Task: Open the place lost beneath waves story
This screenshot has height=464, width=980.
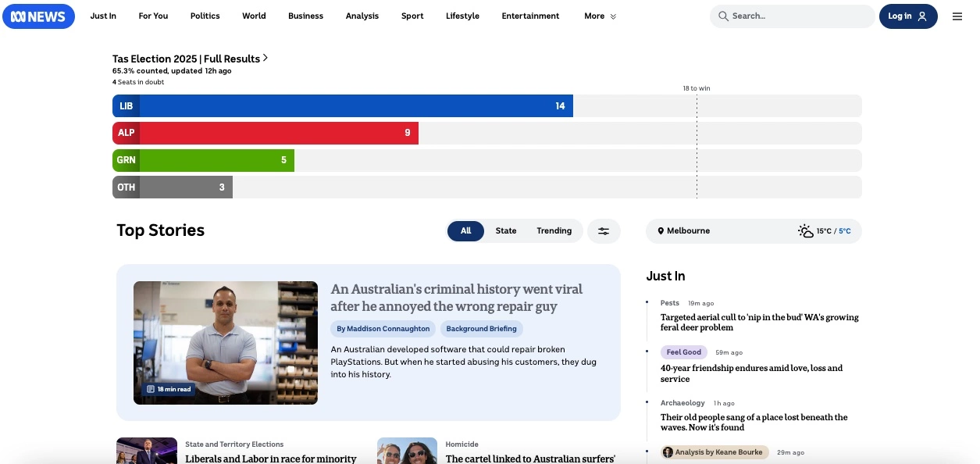Action: pyautogui.click(x=754, y=423)
